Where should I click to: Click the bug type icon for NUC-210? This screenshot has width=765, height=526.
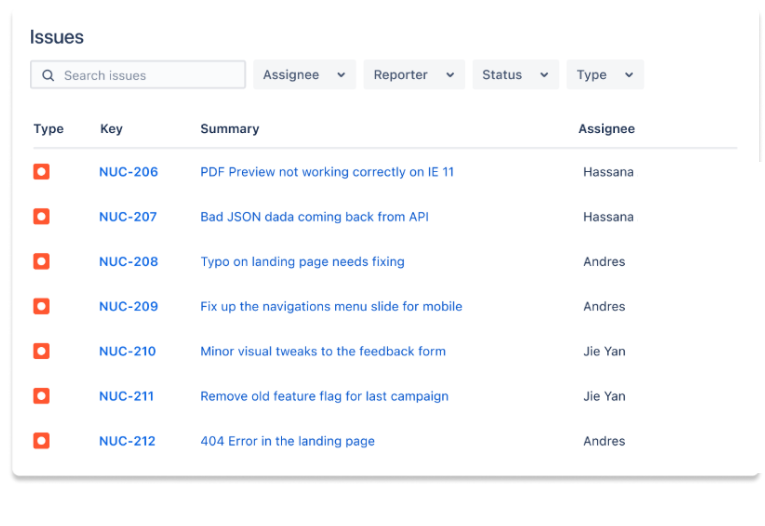[41, 351]
